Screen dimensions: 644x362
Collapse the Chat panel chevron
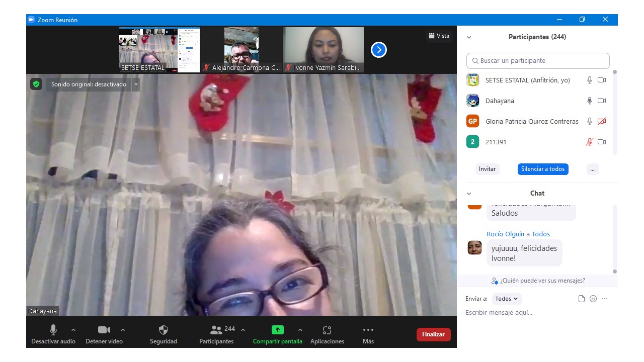(x=469, y=194)
